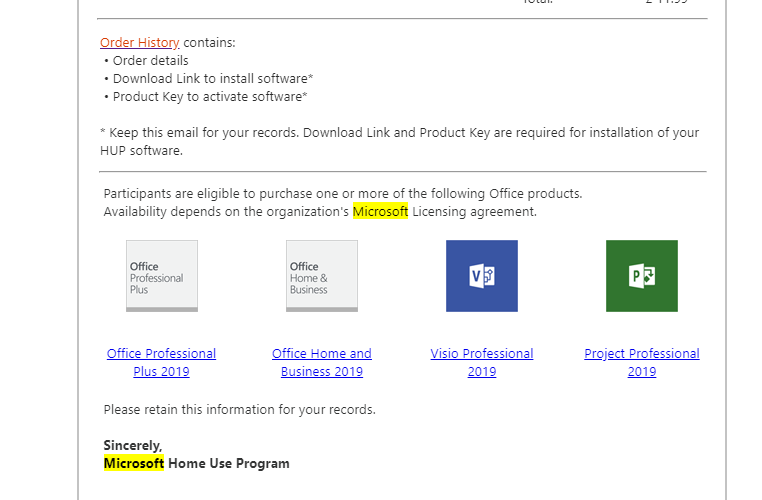The width and height of the screenshot is (762, 500).
Task: Click 'Please retain this information for your records.'
Action: pos(240,410)
